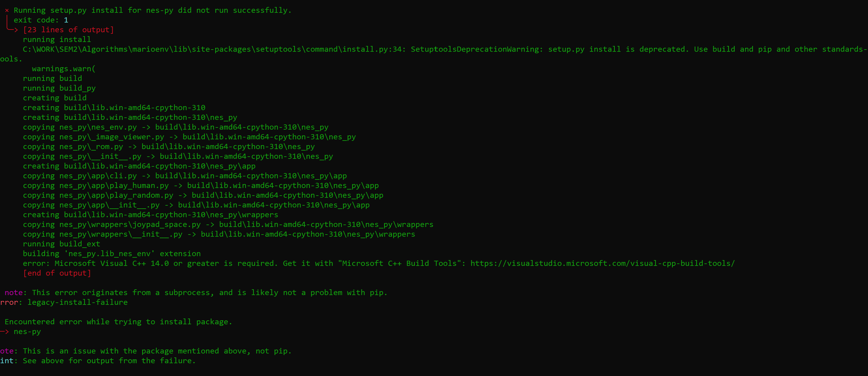Click "Encountered error while trying to install package."
868x376 pixels.
pos(118,322)
